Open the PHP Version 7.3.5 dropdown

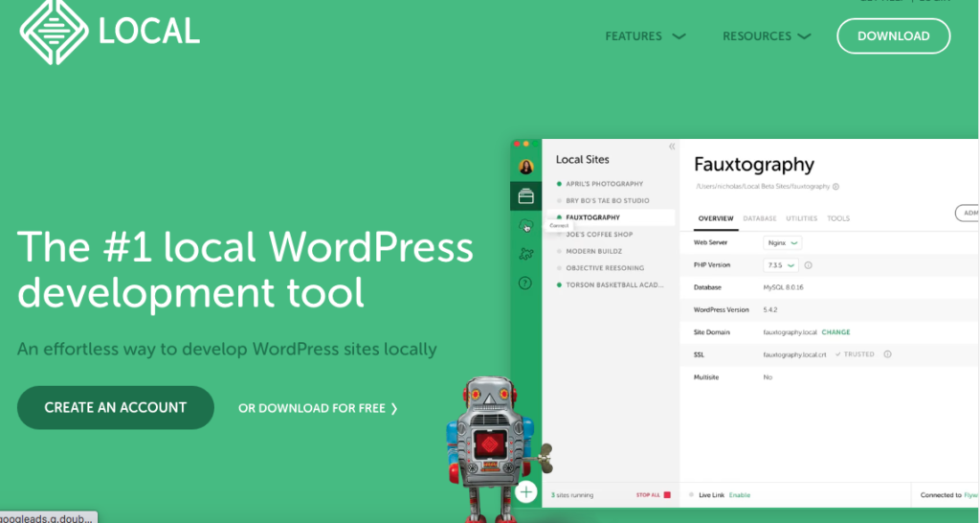pos(781,265)
